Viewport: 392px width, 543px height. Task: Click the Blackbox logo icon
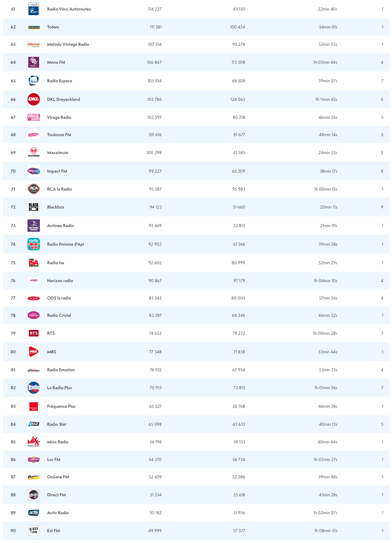point(33,207)
